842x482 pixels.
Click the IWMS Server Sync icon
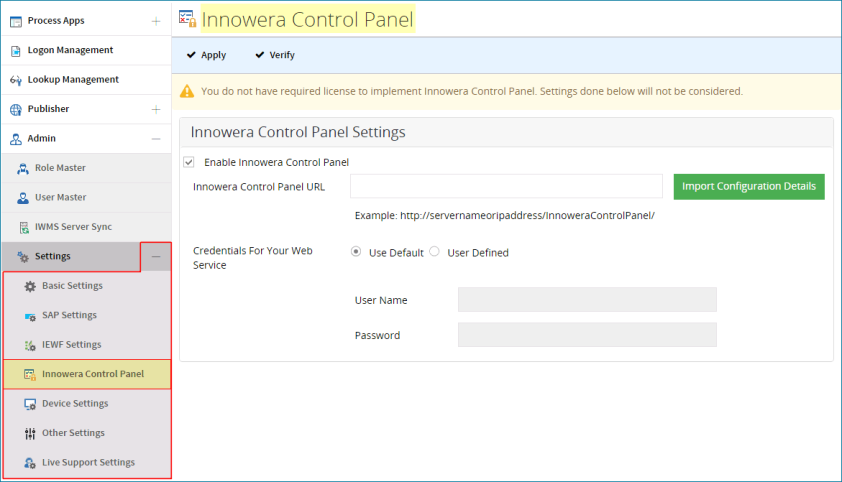(x=24, y=228)
